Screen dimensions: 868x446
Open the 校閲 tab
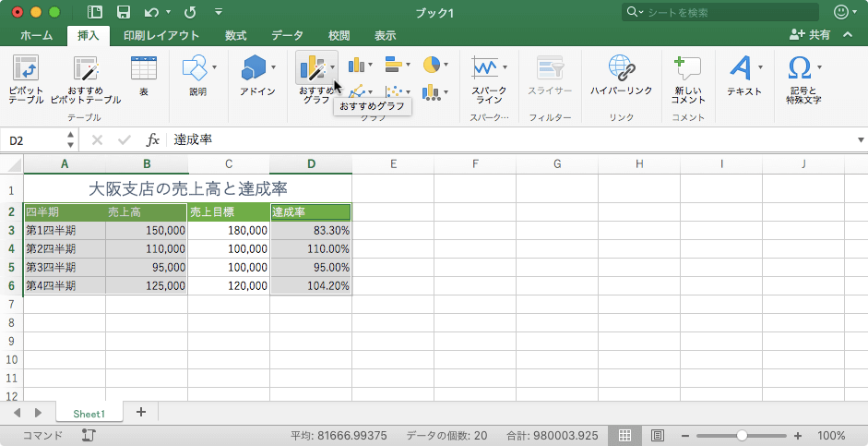point(339,35)
